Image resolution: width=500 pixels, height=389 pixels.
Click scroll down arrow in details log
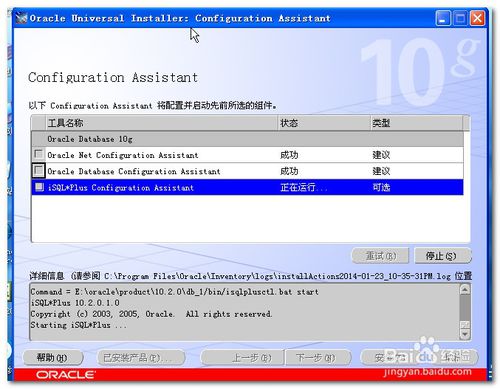coord(465,334)
